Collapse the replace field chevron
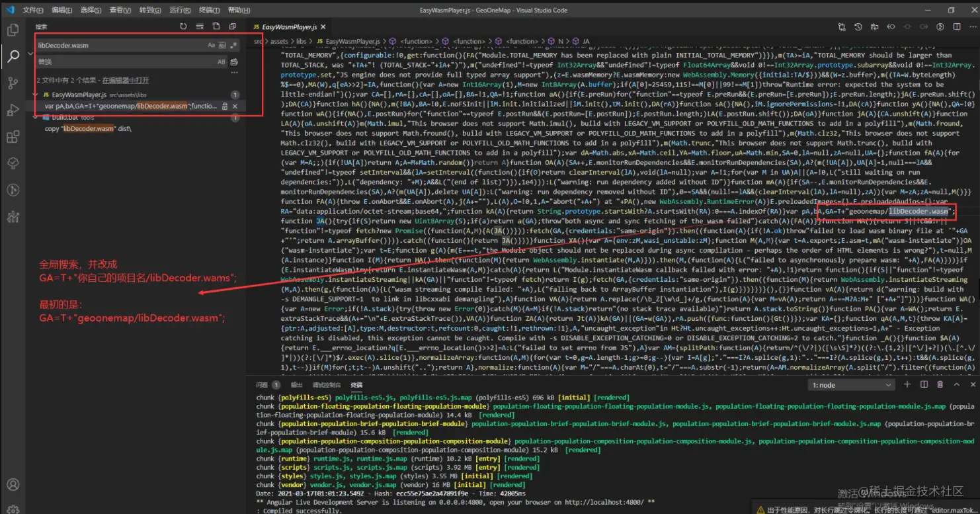Viewport: 980px width, 514px height. (x=30, y=53)
